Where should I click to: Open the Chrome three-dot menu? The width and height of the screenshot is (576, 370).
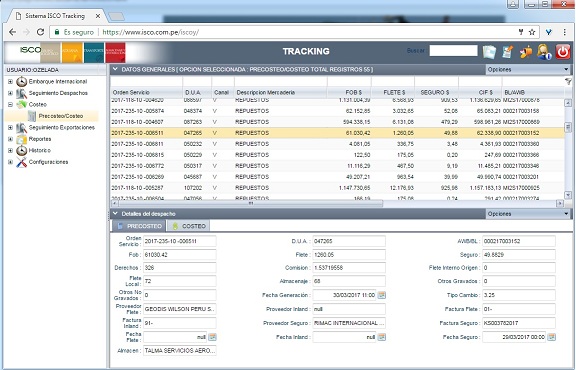565,32
